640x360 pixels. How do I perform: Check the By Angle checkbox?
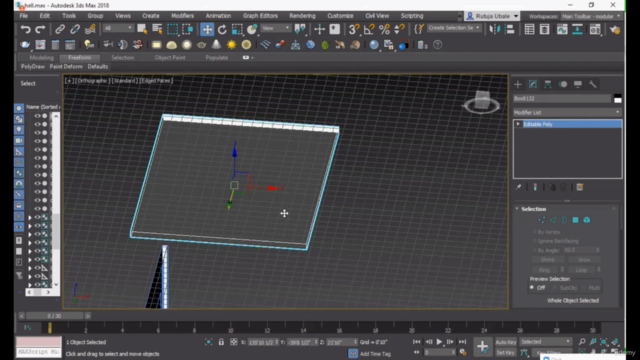tap(534, 250)
